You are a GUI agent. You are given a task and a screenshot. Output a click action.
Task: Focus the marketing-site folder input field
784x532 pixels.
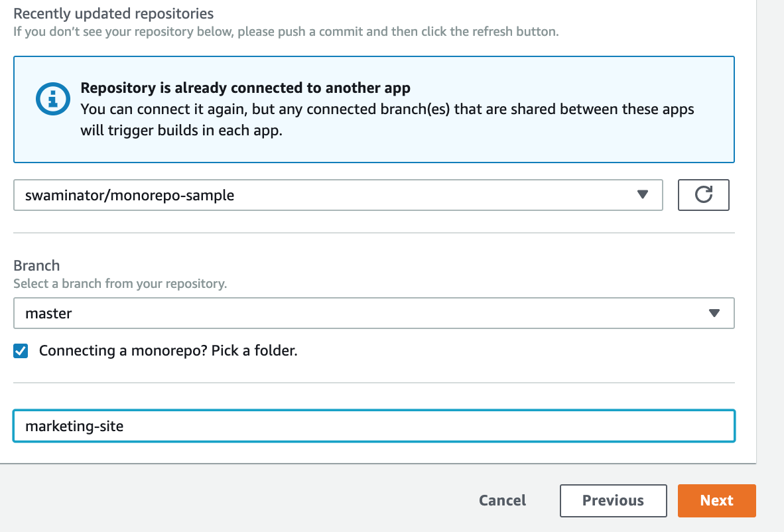point(373,426)
